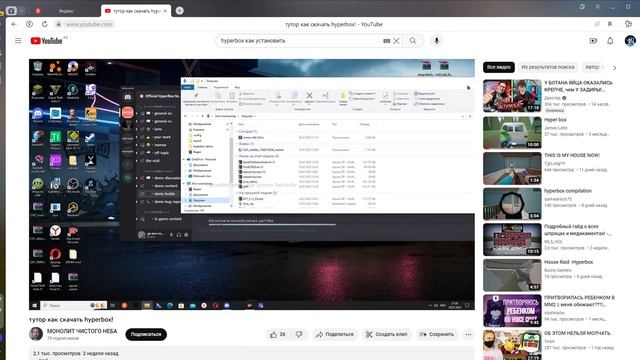This screenshot has height=360, width=640.
Task: Open a new browser tab with plus
Action: tap(180, 11)
